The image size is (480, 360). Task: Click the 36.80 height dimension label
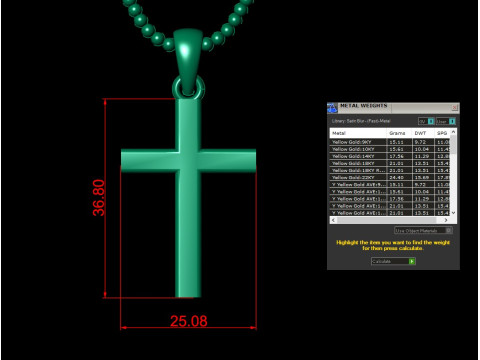[x=99, y=198]
